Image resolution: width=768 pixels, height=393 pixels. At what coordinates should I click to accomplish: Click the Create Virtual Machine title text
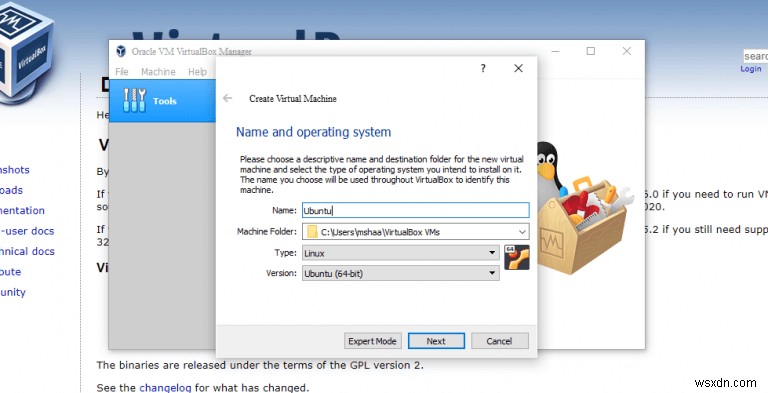pyautogui.click(x=293, y=98)
